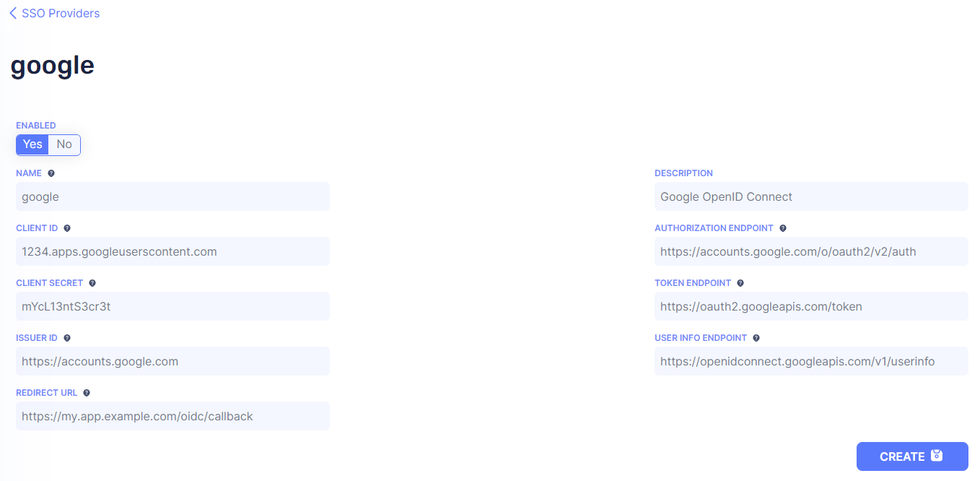The height and width of the screenshot is (481, 980).
Task: Click the Token Endpoint help icon
Action: (x=740, y=283)
